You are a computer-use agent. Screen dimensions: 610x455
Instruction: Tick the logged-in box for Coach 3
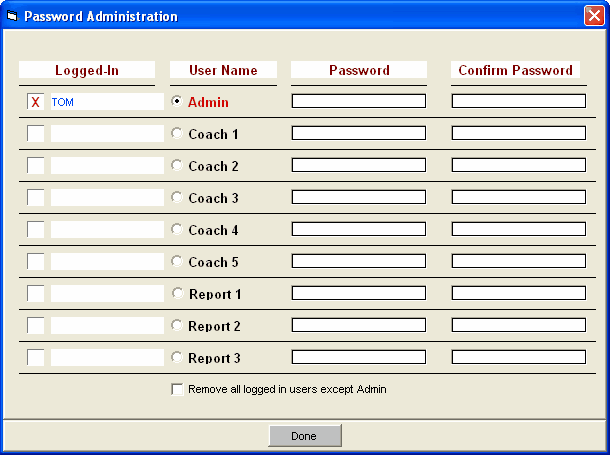(x=35, y=197)
